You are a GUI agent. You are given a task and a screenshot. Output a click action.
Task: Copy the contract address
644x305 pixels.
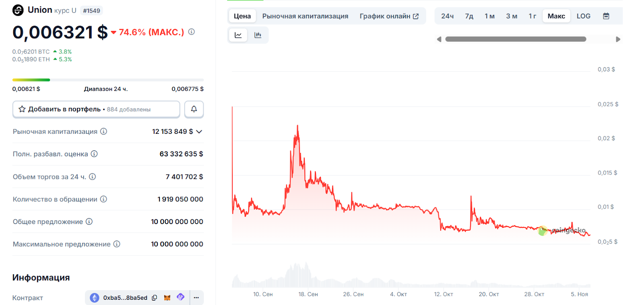click(x=155, y=298)
